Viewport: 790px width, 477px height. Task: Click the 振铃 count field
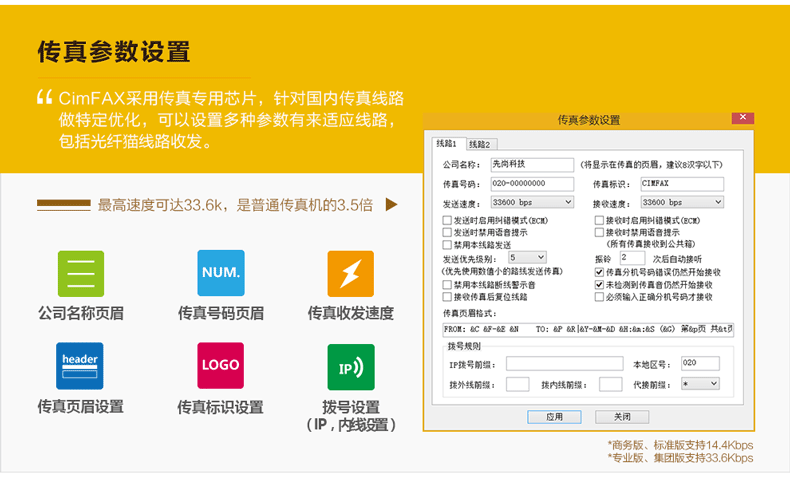pos(632,257)
